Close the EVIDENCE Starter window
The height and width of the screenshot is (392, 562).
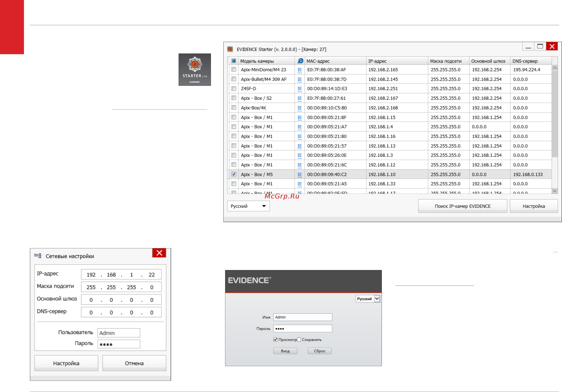552,46
